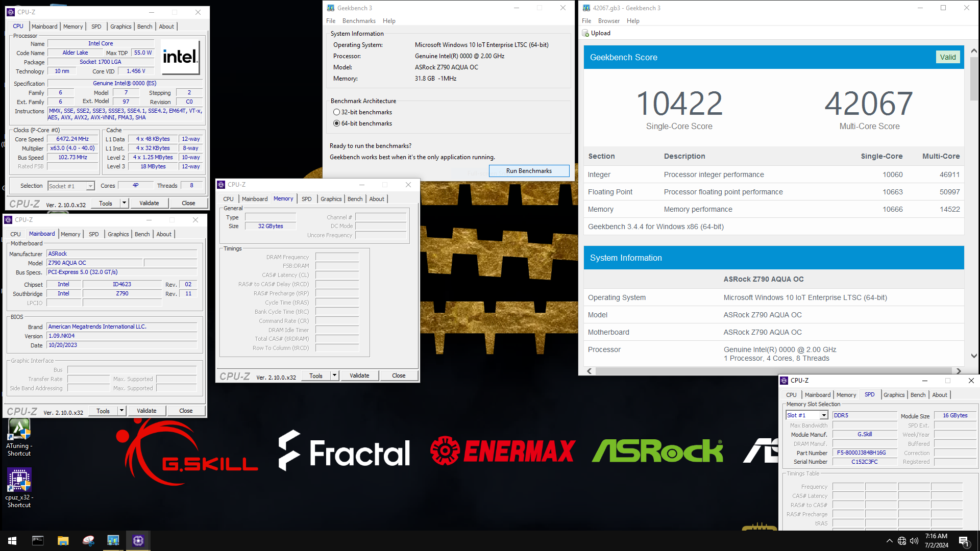Screen dimensions: 980x551
Task: Open Windows Start menu
Action: 12,541
